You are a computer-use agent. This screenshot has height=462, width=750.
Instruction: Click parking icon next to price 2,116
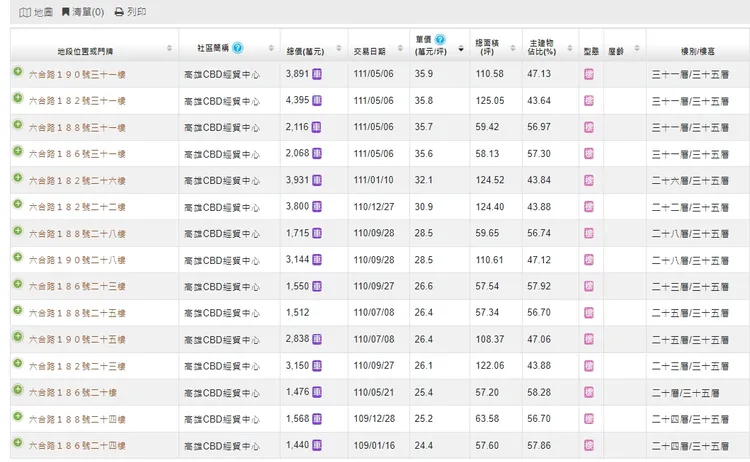[316, 127]
